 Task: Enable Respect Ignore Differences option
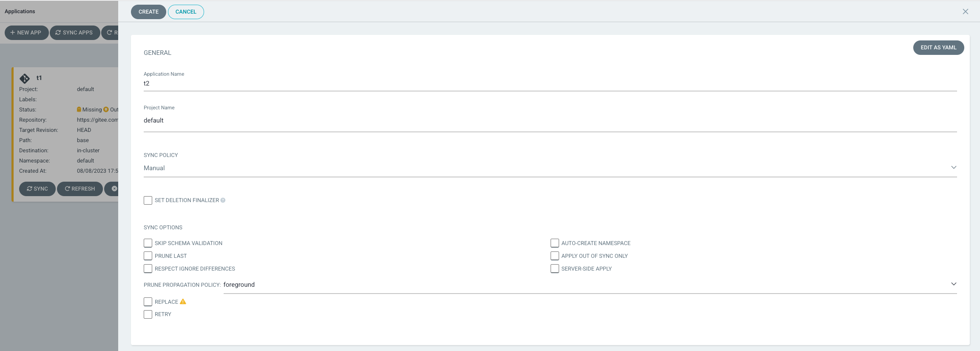tap(148, 268)
